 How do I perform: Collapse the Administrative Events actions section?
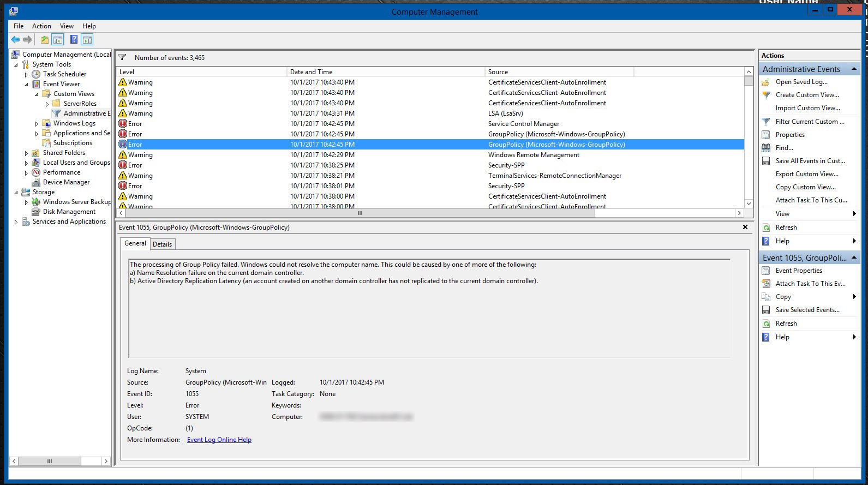(x=854, y=69)
